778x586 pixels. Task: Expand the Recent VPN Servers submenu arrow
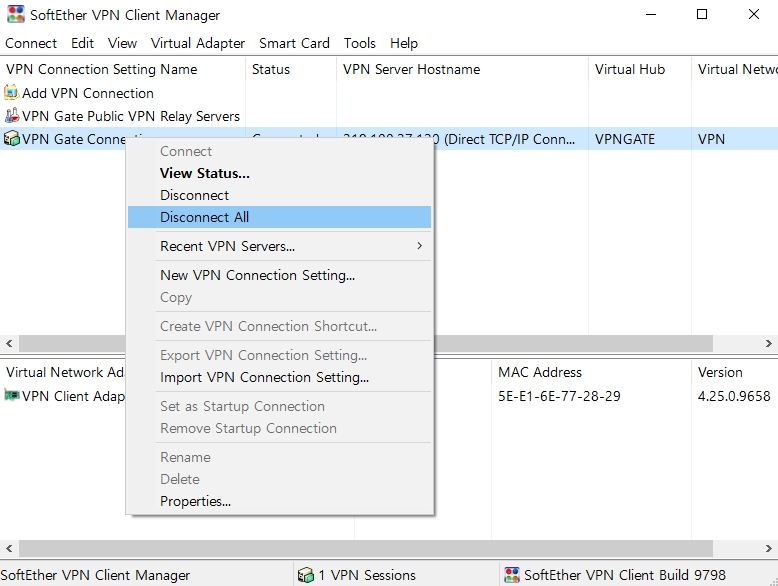(x=420, y=246)
